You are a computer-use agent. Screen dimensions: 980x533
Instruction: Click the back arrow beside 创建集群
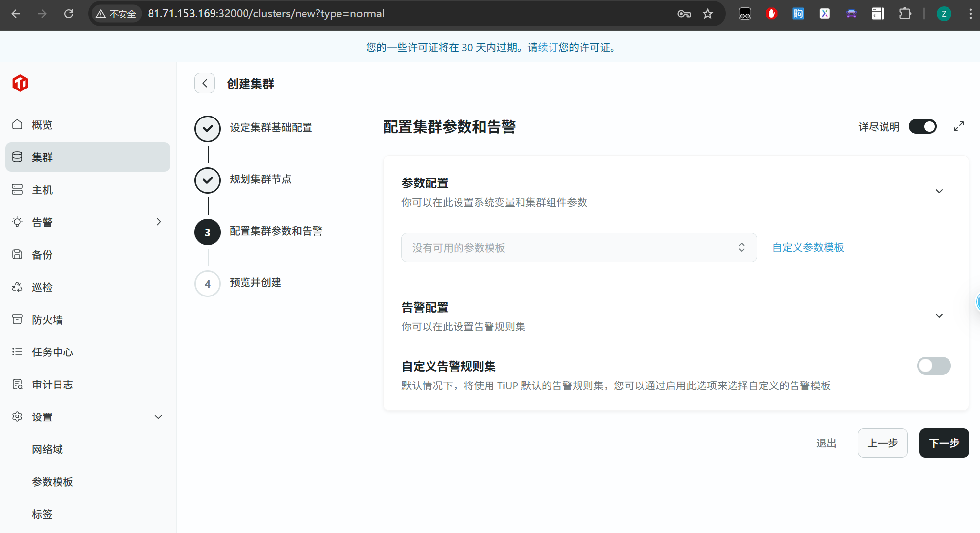click(x=205, y=83)
